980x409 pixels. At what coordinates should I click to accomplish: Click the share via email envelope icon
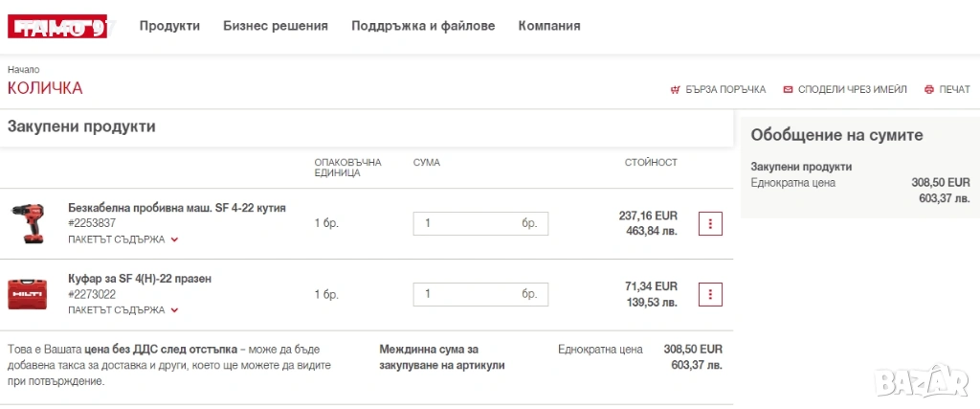pyautogui.click(x=788, y=89)
